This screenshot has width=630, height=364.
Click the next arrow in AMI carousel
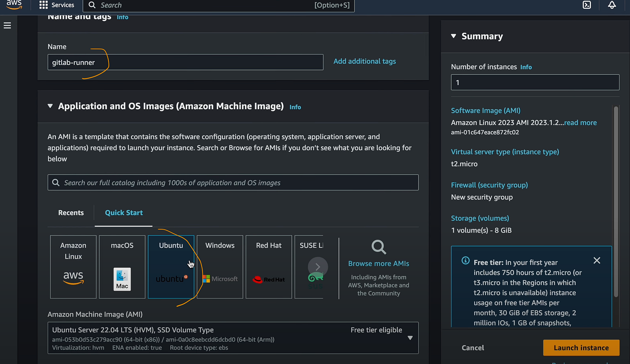coord(318,267)
